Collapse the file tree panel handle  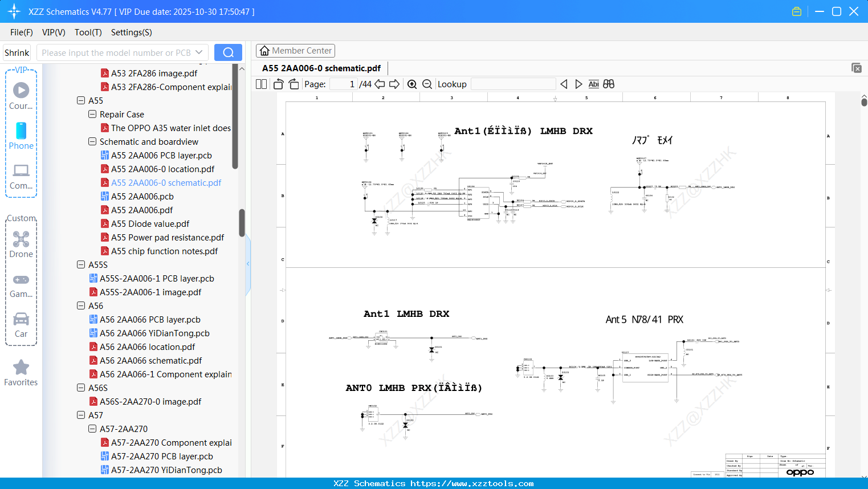point(248,264)
